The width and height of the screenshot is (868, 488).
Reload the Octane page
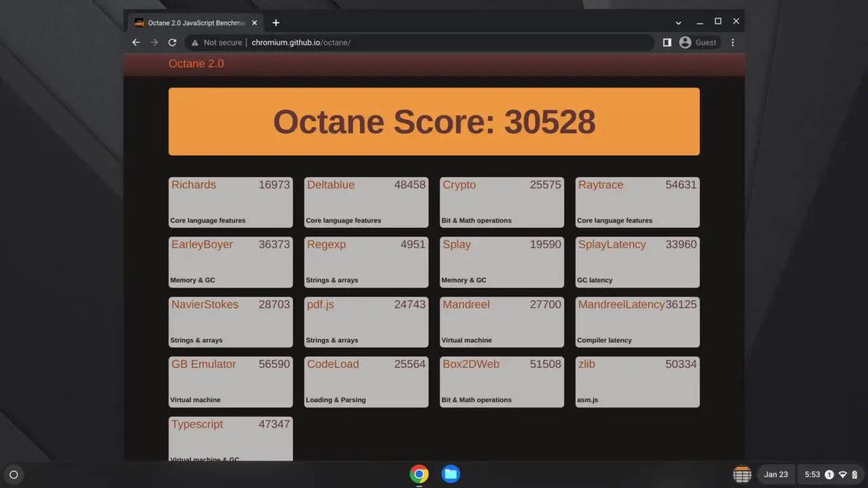(172, 42)
